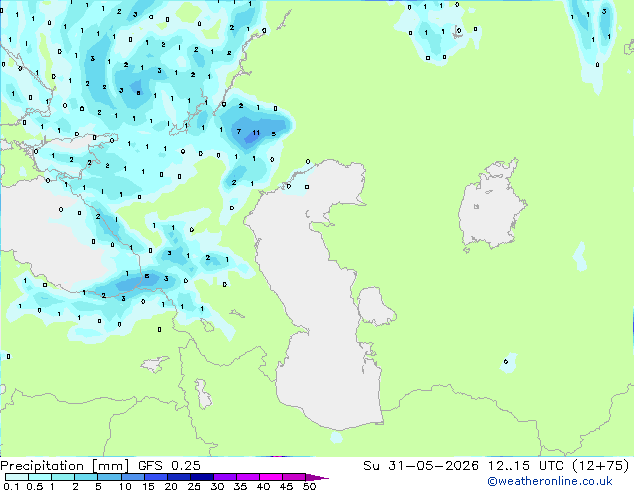Select the 5–10 mm legend swatch
This screenshot has width=634, height=490.
[x=109, y=477]
